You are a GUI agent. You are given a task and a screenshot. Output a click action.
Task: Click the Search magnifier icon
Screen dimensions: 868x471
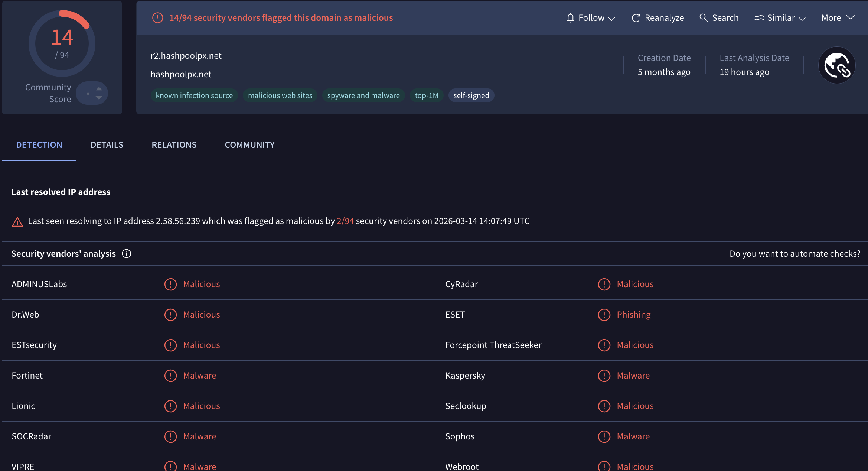pos(703,17)
